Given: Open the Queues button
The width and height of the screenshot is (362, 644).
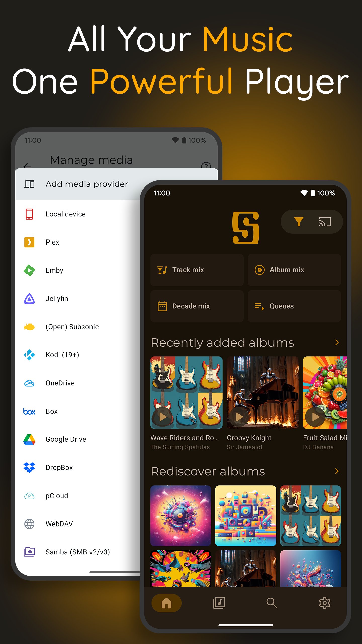Looking at the screenshot, I should [x=294, y=306].
